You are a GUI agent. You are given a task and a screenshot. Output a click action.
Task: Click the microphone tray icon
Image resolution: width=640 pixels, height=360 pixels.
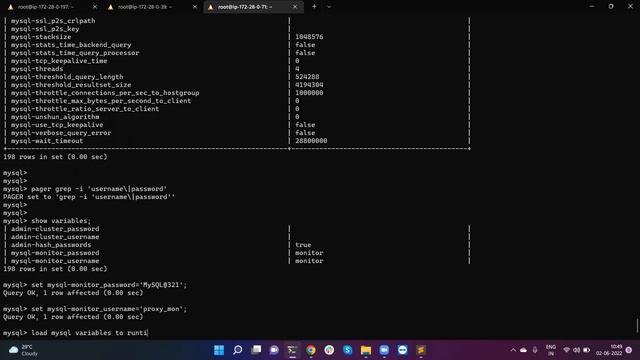[x=535, y=350]
